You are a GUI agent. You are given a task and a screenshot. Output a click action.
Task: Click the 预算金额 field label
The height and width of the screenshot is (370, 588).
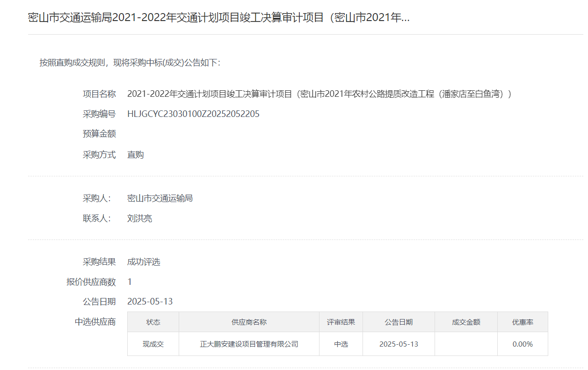point(99,134)
